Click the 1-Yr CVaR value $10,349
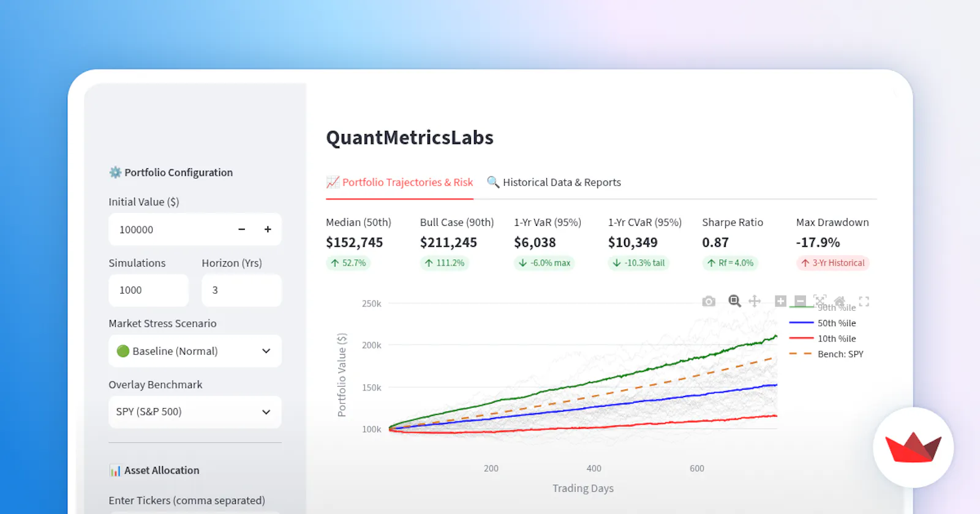This screenshot has width=980, height=514. 633,242
